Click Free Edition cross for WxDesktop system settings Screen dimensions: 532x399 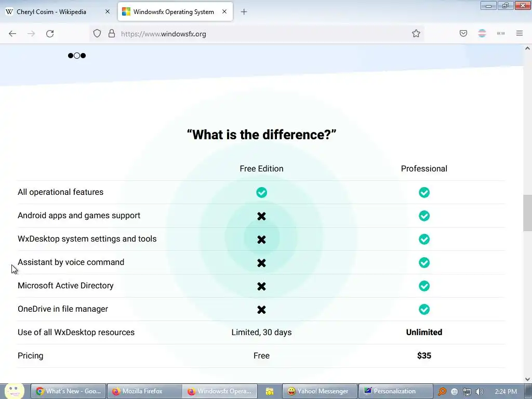point(262,240)
